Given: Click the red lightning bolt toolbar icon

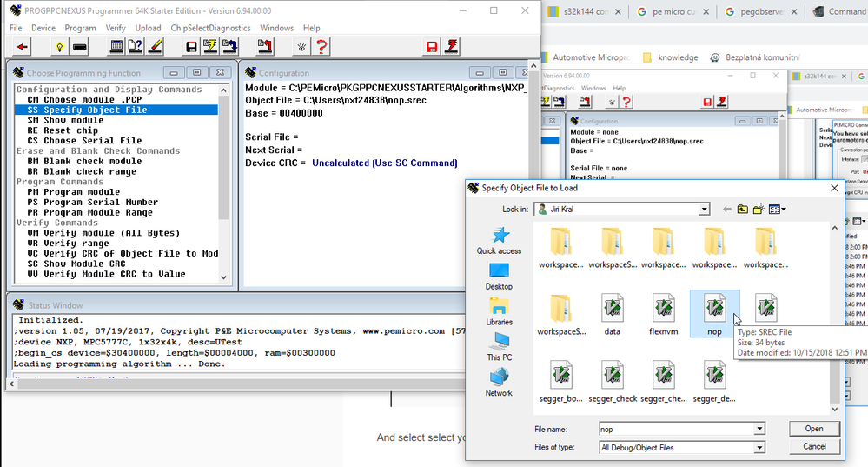Looking at the screenshot, I should tap(452, 47).
